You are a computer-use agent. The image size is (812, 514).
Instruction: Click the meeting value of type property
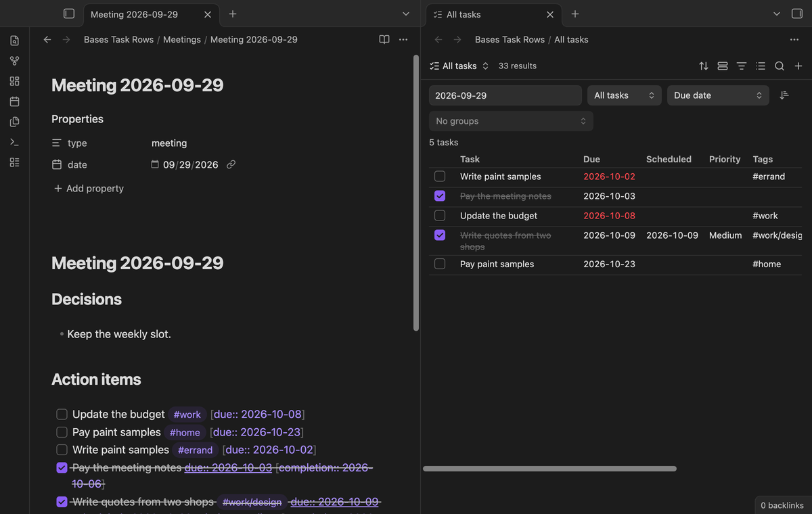169,143
